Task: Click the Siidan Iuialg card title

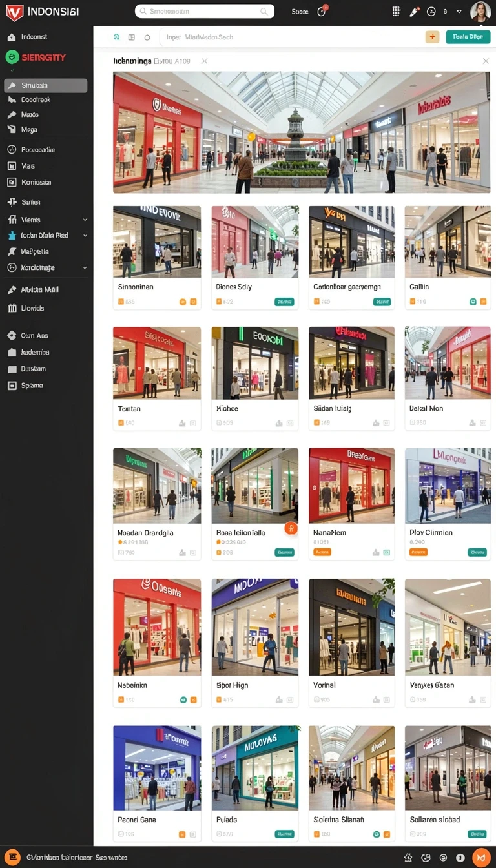Action: pyautogui.click(x=333, y=409)
